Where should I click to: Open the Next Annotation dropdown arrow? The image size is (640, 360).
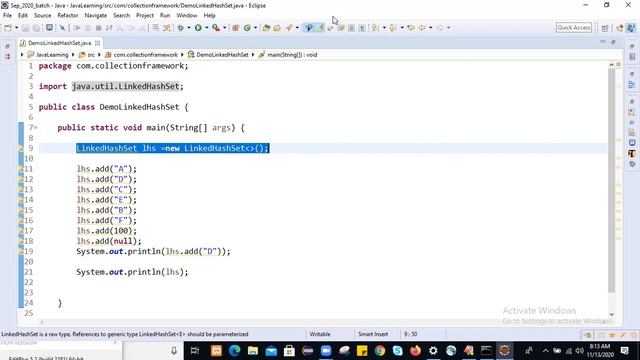[x=384, y=28]
